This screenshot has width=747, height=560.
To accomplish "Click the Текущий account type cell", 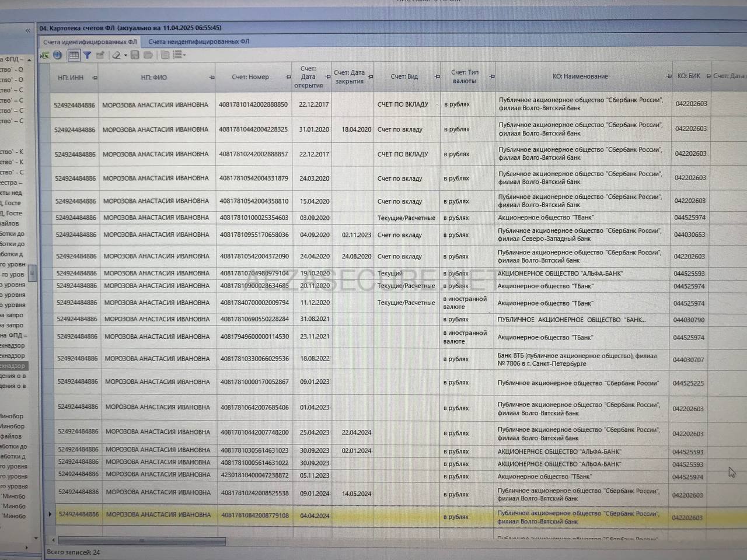I will pyautogui.click(x=390, y=273).
